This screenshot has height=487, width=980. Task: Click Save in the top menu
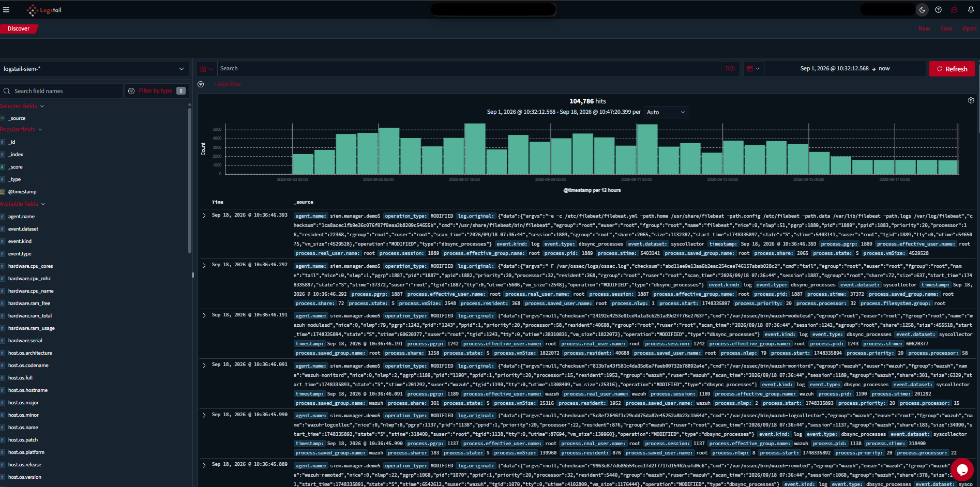[x=946, y=29]
